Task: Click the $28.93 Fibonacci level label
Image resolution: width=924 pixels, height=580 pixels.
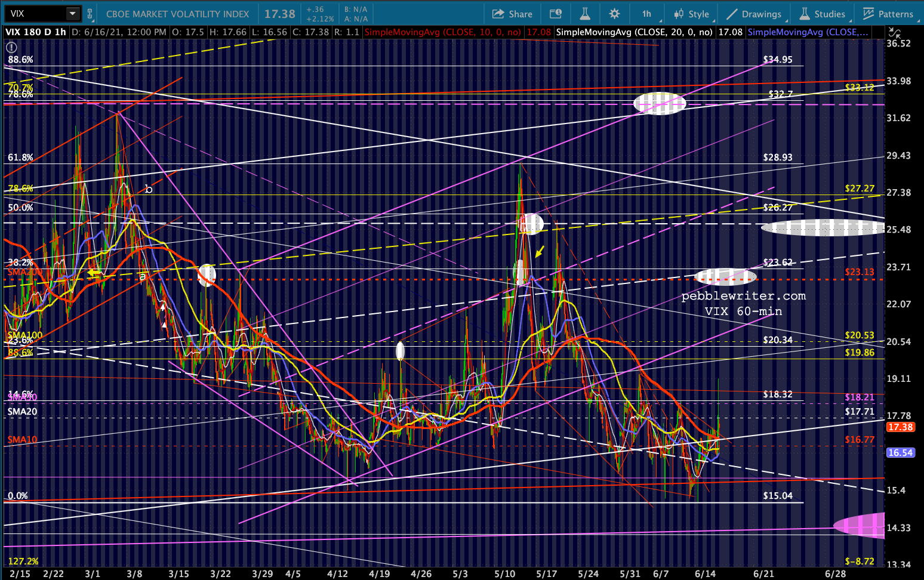Action: 778,158
